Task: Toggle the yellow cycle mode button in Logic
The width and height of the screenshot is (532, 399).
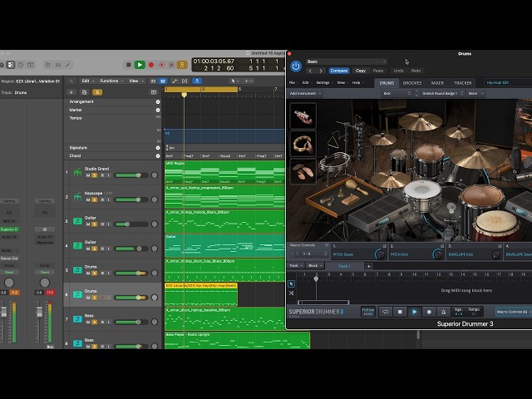Action: pos(182,65)
